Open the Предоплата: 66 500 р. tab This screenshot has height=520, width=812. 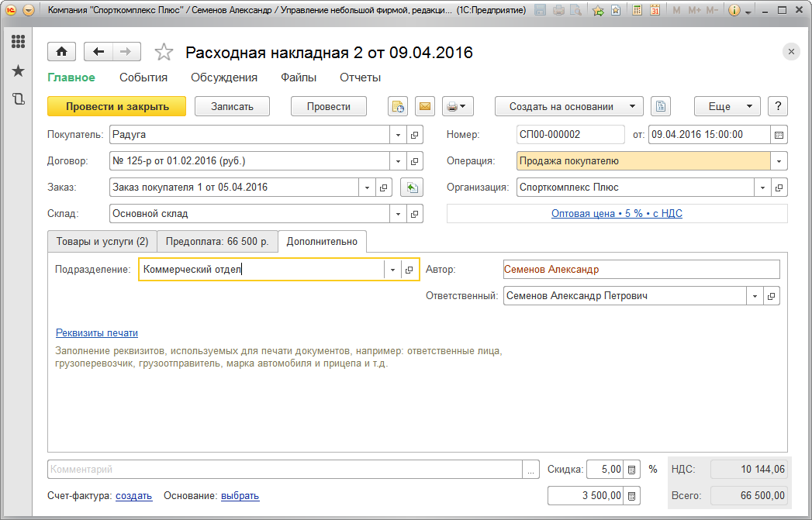217,242
